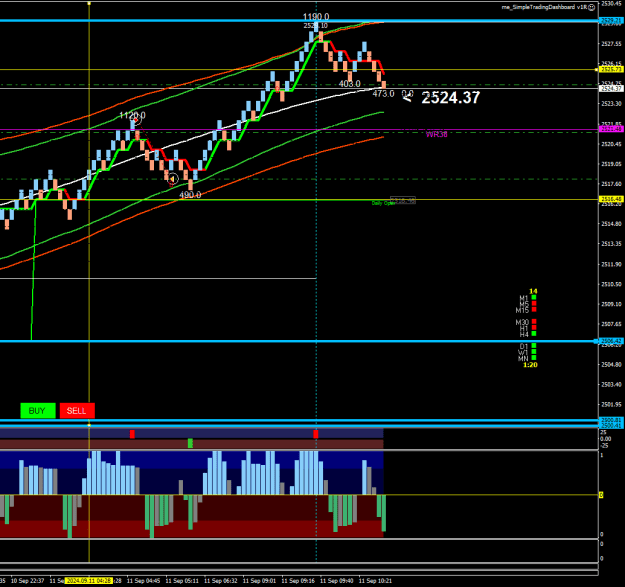Click the 2510.50 price scale label

[611, 284]
